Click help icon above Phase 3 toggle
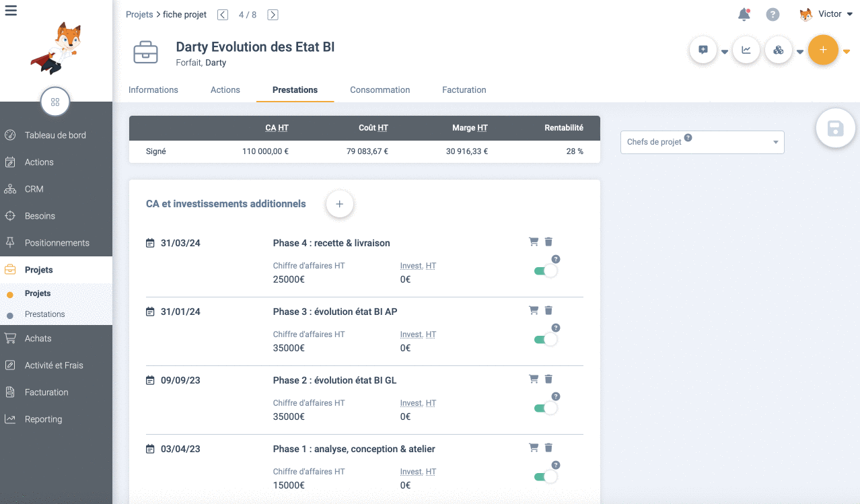The image size is (860, 504). pos(556,328)
